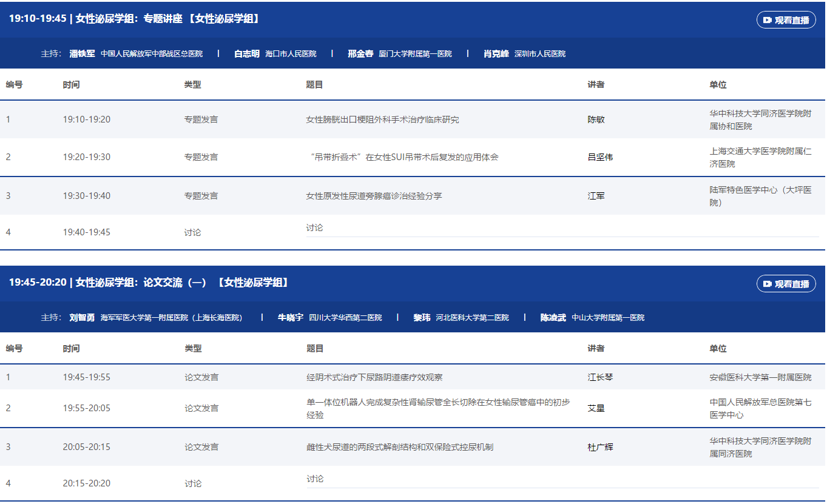Click host name 牛晓宇
This screenshot has width=827, height=504.
tap(290, 318)
